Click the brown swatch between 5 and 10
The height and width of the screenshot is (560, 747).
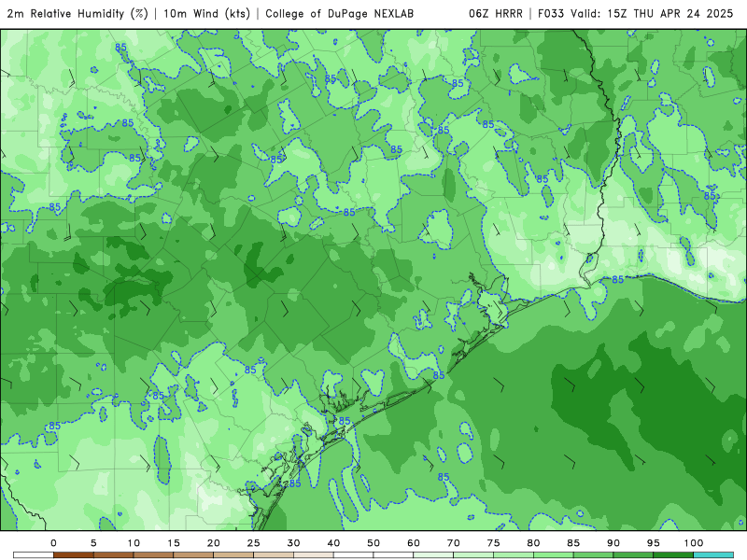point(113,555)
